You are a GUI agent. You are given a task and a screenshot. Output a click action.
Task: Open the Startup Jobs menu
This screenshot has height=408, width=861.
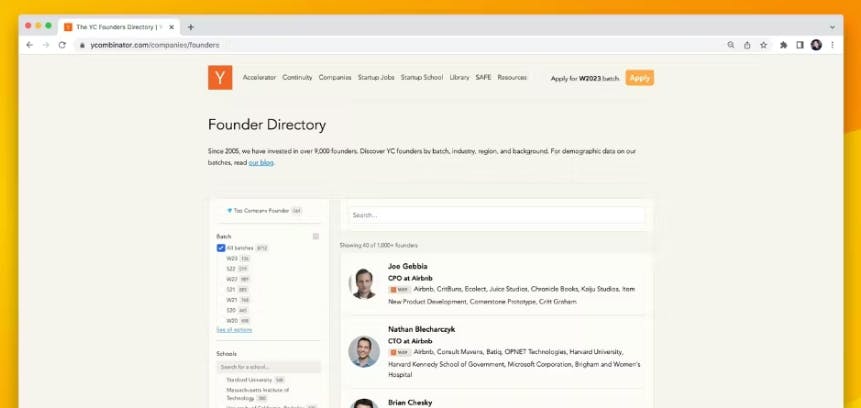(x=376, y=77)
